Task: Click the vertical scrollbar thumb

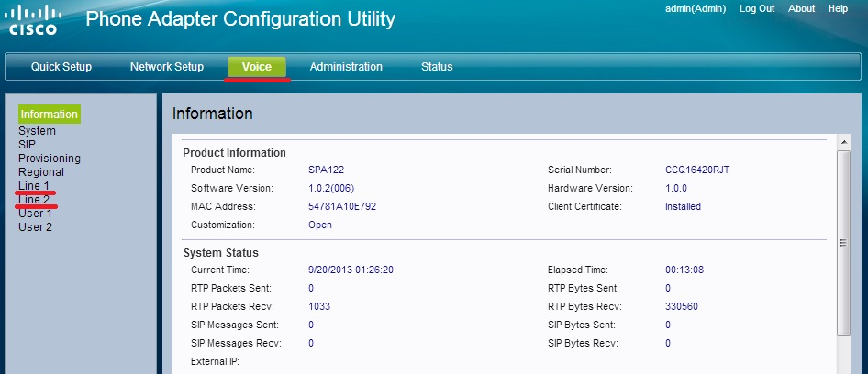Action: pyautogui.click(x=843, y=242)
